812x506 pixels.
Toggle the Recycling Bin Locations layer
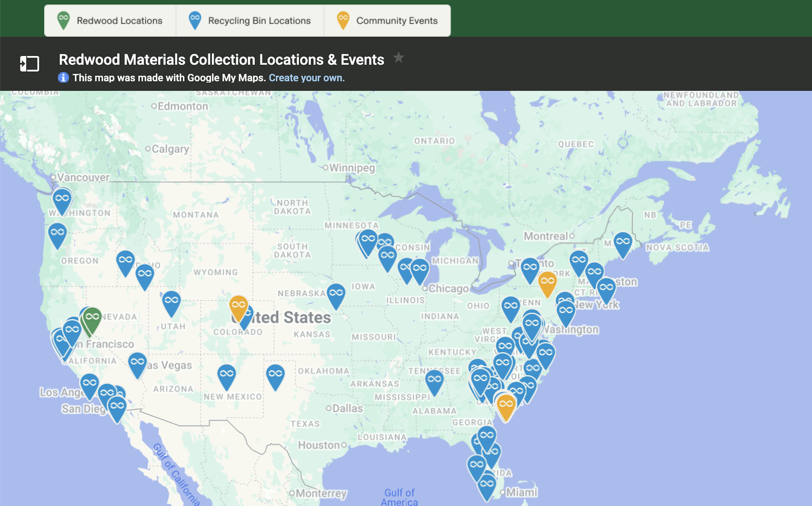point(250,20)
